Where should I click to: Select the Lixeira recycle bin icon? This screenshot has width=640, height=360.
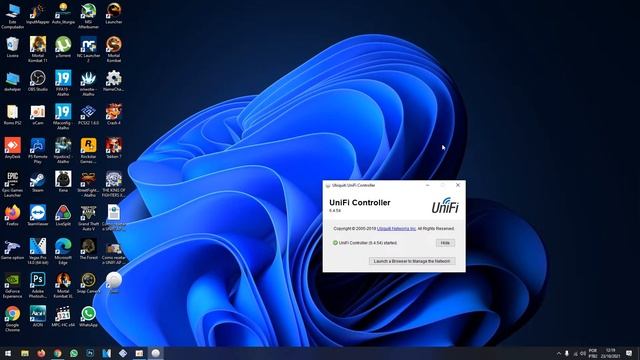(12, 47)
